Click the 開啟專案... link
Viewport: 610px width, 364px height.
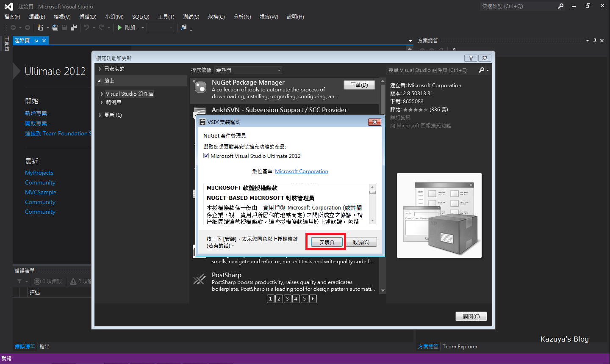coord(38,124)
